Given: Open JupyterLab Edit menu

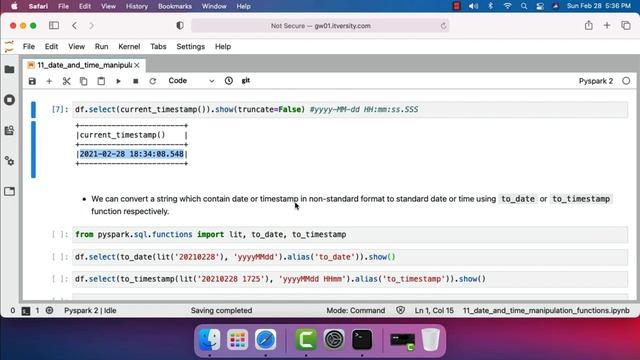Looking at the screenshot, I should point(51,47).
